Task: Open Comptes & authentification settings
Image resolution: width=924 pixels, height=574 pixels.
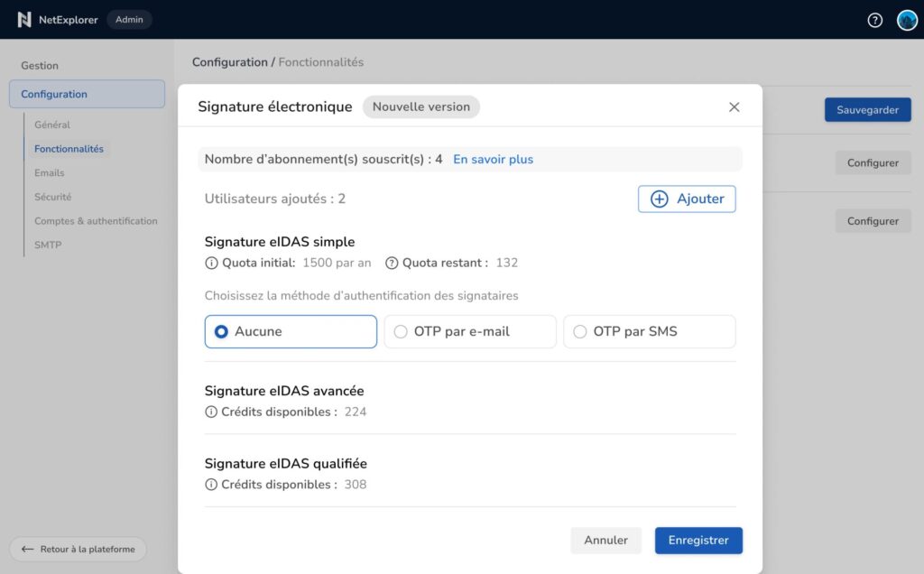Action: [96, 221]
